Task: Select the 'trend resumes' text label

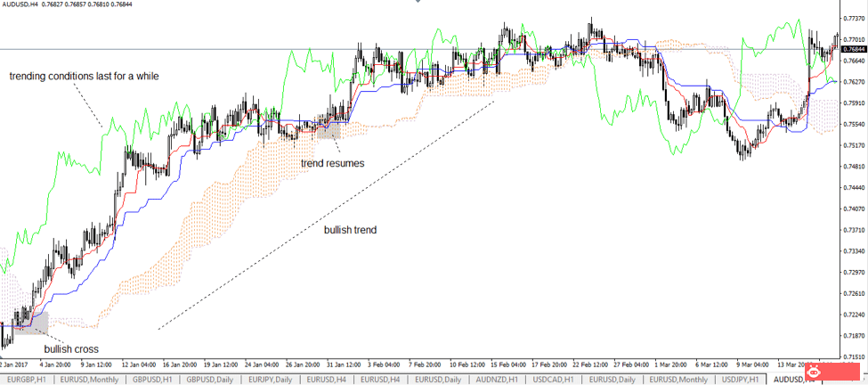Action: [333, 163]
